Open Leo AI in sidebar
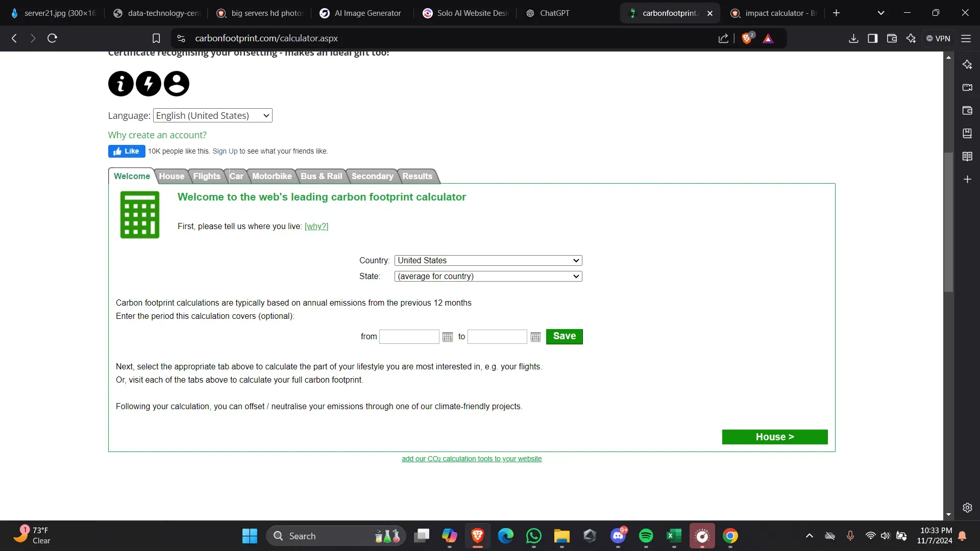This screenshot has width=980, height=551. [967, 64]
